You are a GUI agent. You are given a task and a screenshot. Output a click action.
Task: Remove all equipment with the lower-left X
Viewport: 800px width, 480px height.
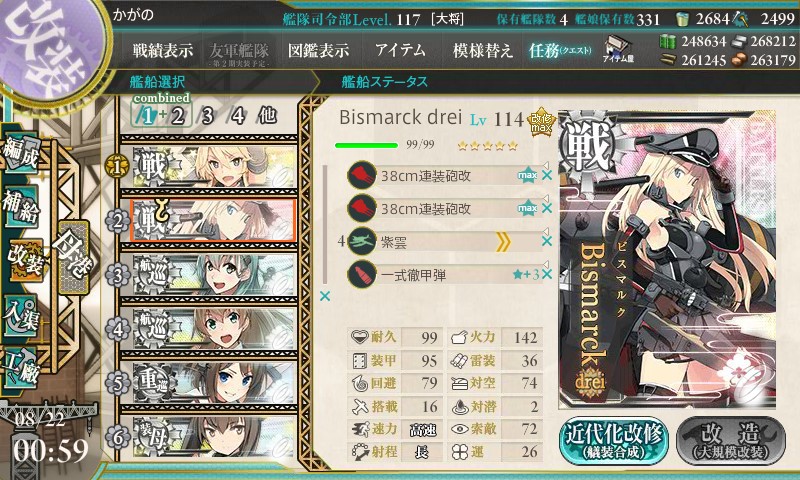pyautogui.click(x=324, y=296)
